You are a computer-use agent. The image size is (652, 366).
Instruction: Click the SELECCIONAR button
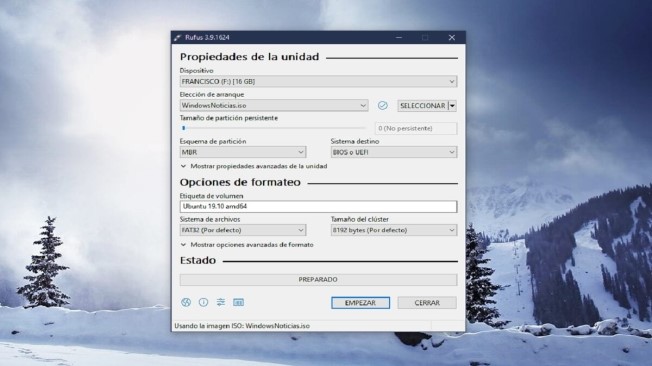coord(423,106)
